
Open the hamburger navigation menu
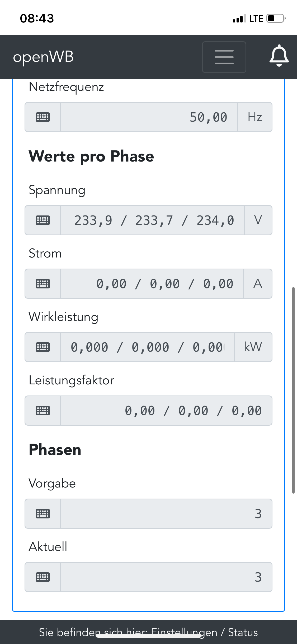point(224,57)
